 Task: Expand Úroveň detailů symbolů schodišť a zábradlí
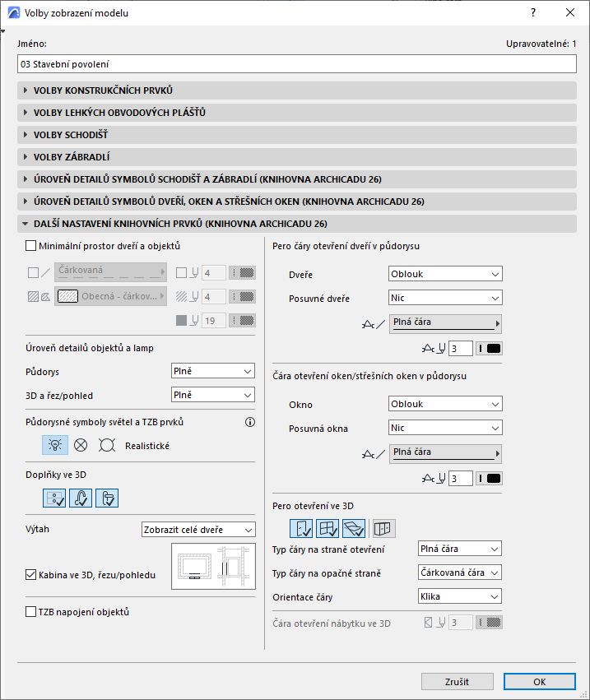click(296, 179)
